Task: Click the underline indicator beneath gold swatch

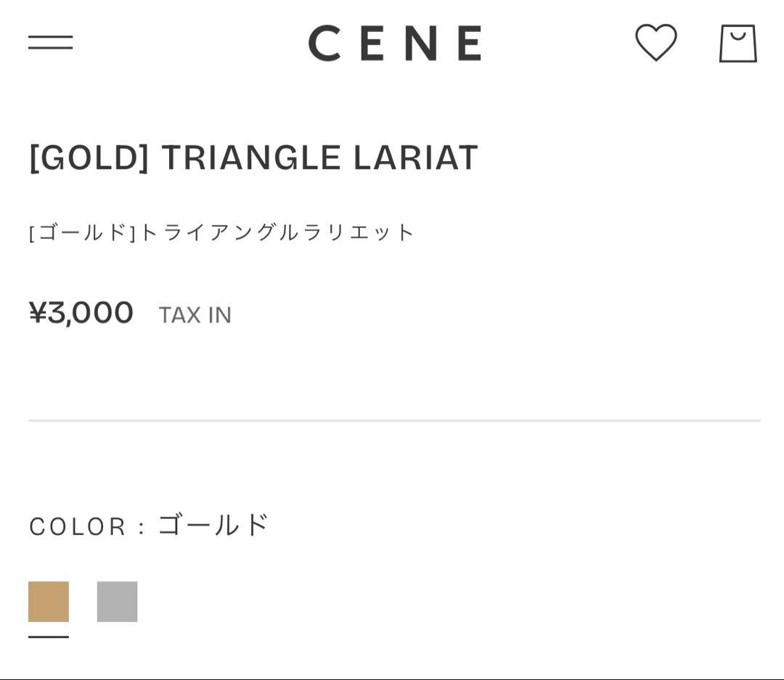Action: tap(49, 636)
